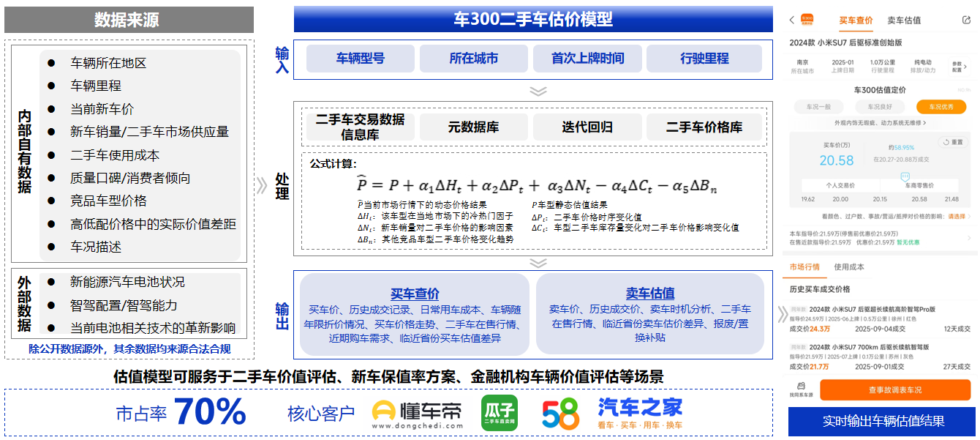Open the 请选择 price factor selector
The width and height of the screenshot is (980, 440).
tap(957, 217)
